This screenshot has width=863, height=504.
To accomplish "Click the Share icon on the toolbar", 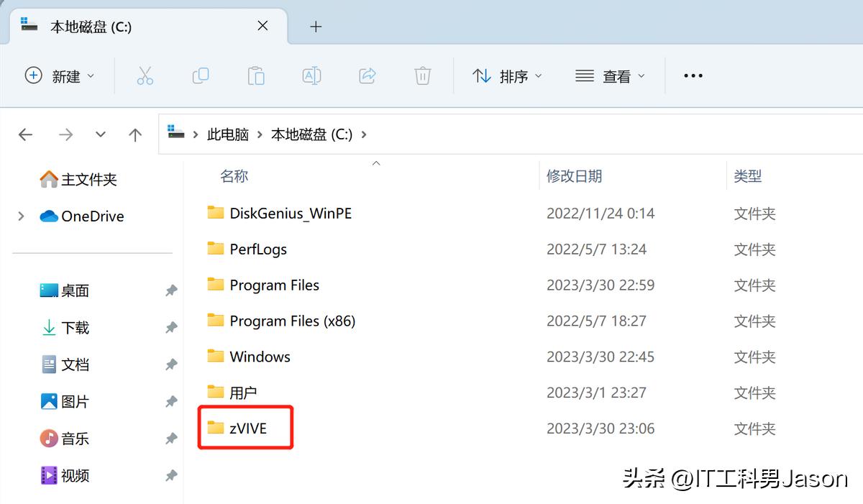I will point(367,75).
